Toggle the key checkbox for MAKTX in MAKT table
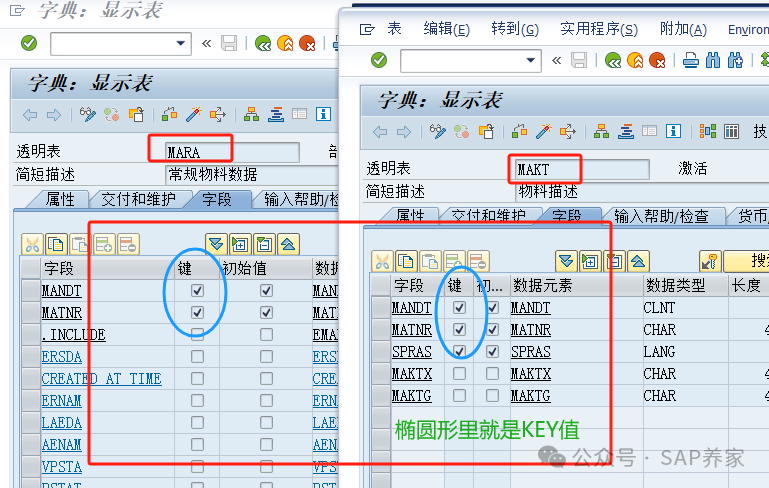 [x=459, y=374]
